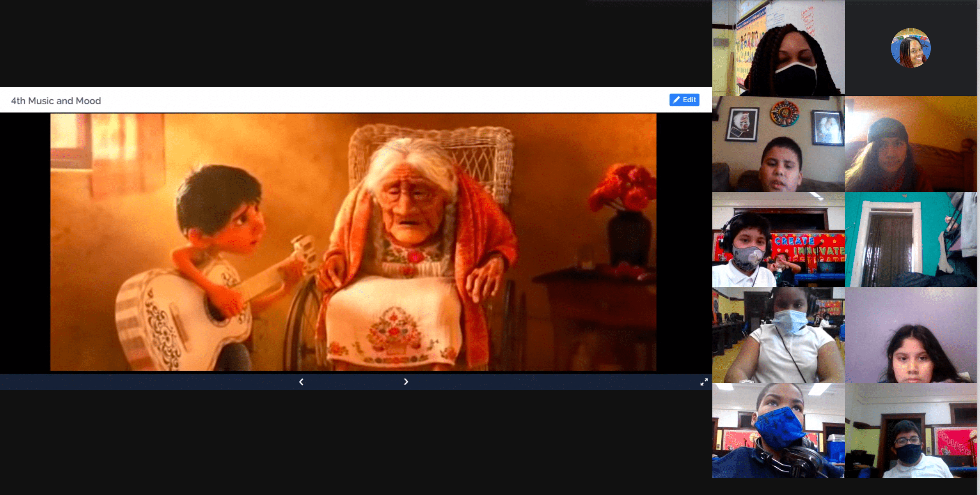
Task: Select the teal wall doorway video tile
Action: 911,239
